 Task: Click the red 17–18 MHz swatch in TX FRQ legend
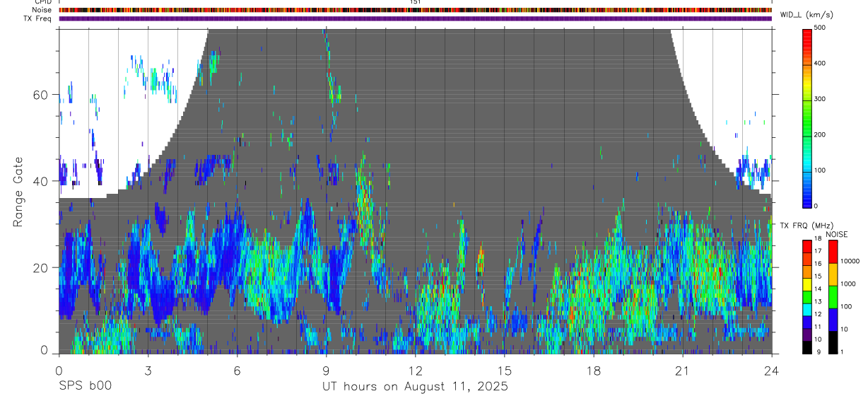(808, 246)
